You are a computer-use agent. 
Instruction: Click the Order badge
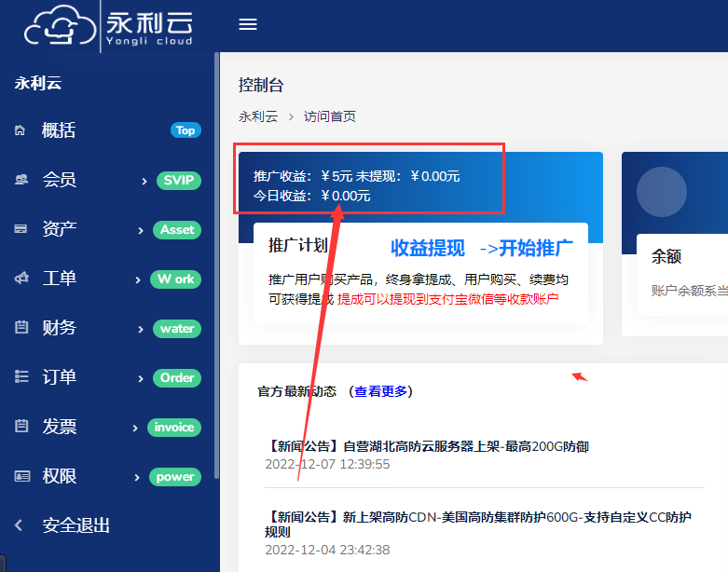(177, 378)
